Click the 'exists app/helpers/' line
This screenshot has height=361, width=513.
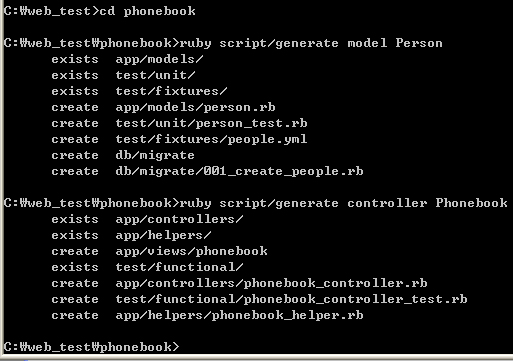(131, 235)
